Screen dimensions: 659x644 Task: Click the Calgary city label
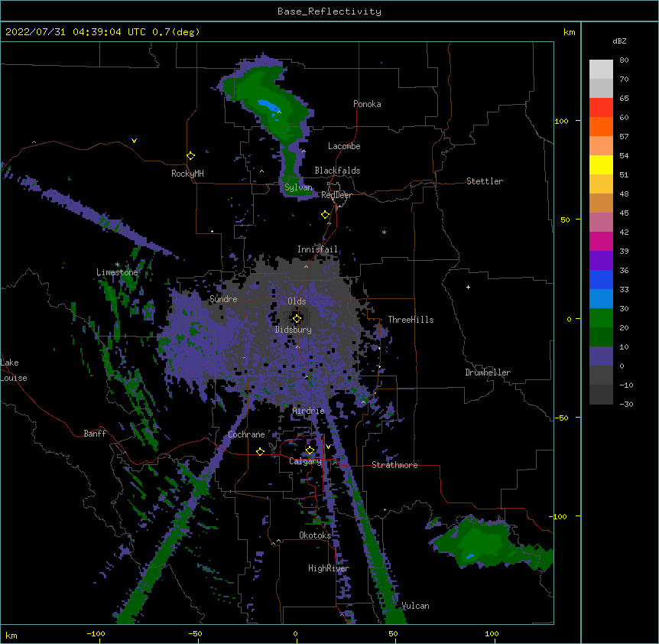pyautogui.click(x=305, y=461)
